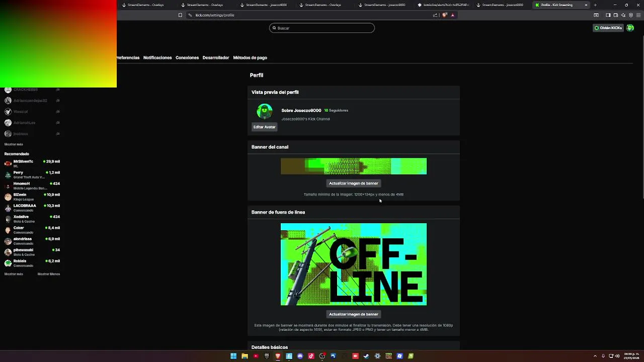The width and height of the screenshot is (644, 362).
Task: Click the Editar Avatar button
Action: click(264, 127)
